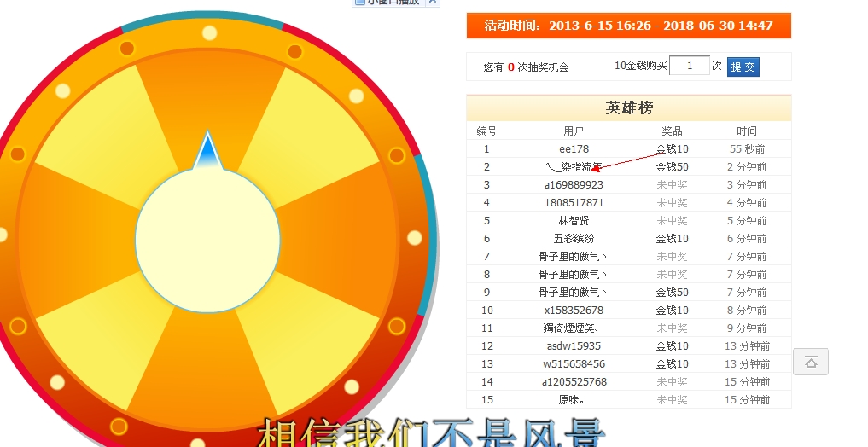Select user a169889923 in the list
Viewport: 868px width, 447px height.
tap(574, 185)
